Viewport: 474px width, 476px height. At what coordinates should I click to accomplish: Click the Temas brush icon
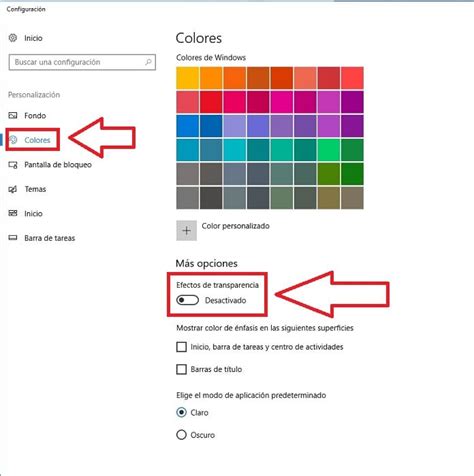click(x=13, y=189)
